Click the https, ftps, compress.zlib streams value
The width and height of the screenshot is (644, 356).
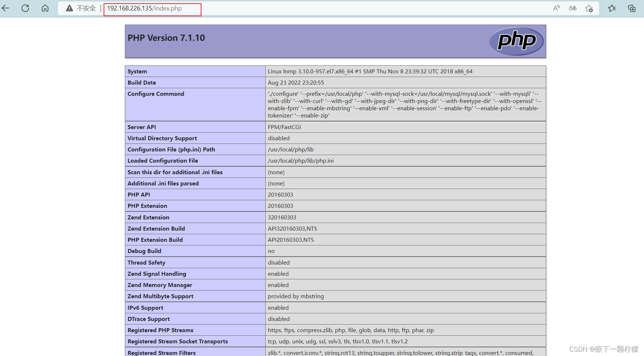coord(351,330)
